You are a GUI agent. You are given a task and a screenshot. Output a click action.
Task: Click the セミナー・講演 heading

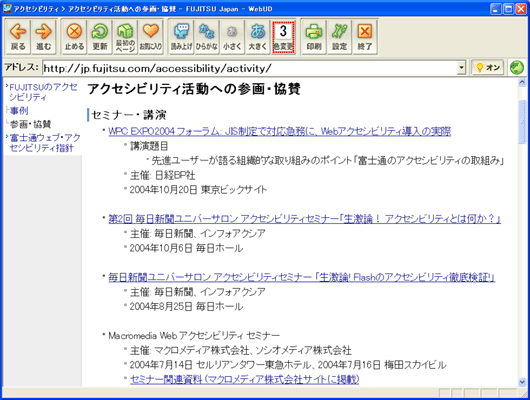click(128, 115)
